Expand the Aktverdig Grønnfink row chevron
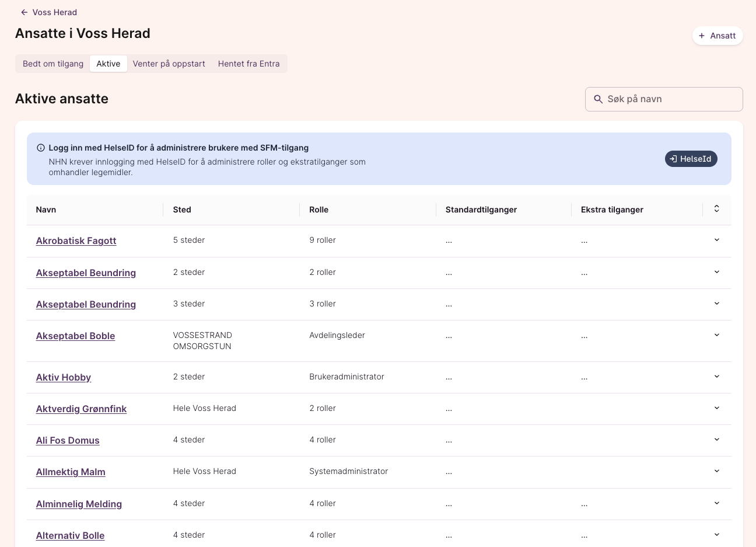This screenshot has width=756, height=547. click(716, 408)
